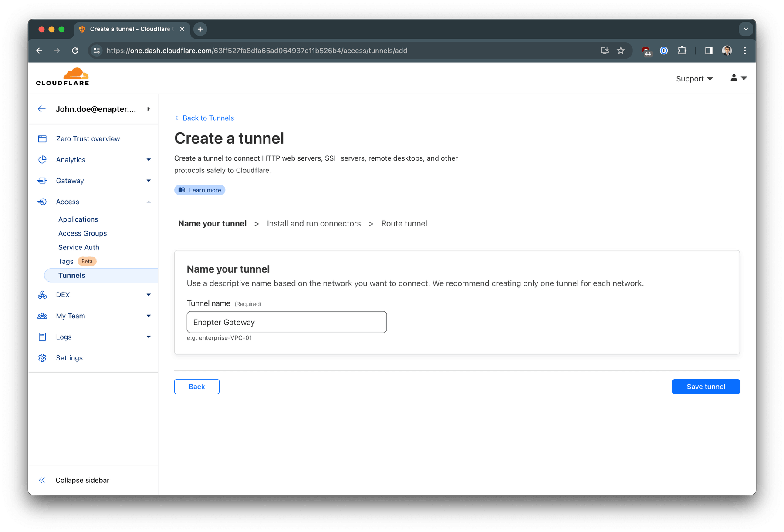Image resolution: width=784 pixels, height=532 pixels.
Task: Click the double-chevron Collapse sidebar icon
Action: coord(42,480)
